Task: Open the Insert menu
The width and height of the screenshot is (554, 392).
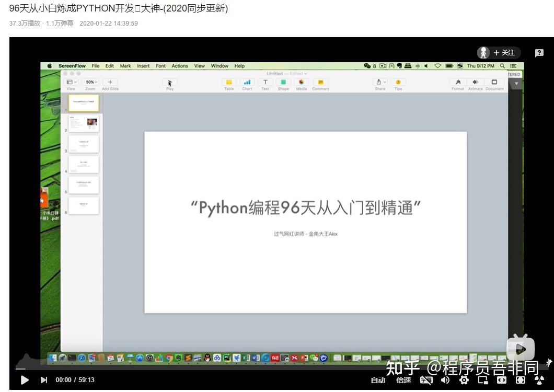Action: (143, 66)
